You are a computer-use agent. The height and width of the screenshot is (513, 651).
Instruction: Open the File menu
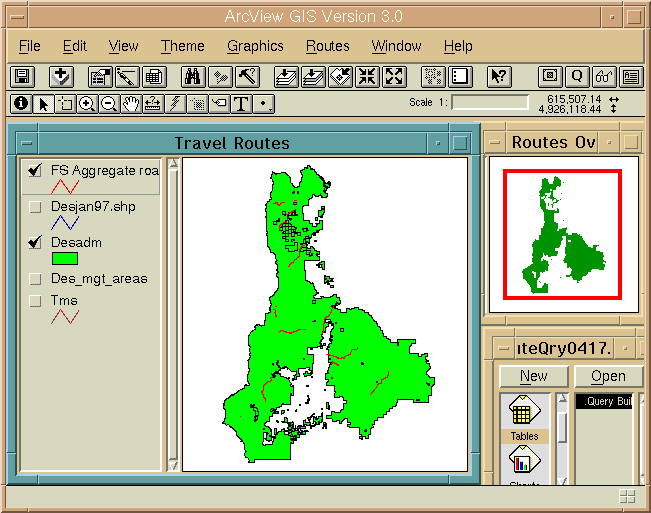(29, 46)
